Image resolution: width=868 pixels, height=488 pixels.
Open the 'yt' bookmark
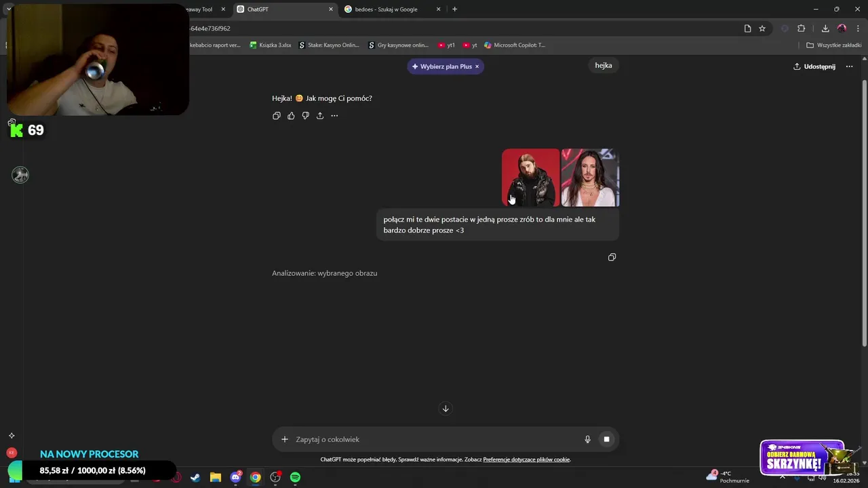[x=470, y=45]
